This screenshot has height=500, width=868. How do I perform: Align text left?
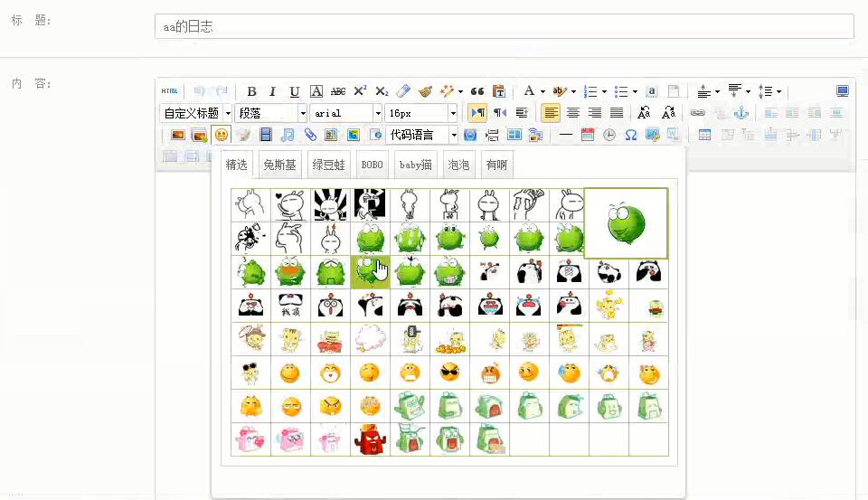click(551, 113)
